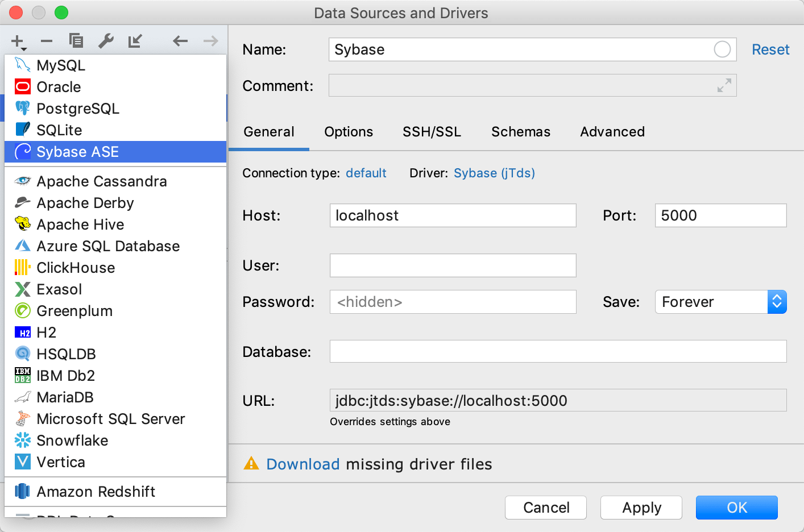Select Azure SQL Database entry
804x532 pixels.
(x=115, y=246)
